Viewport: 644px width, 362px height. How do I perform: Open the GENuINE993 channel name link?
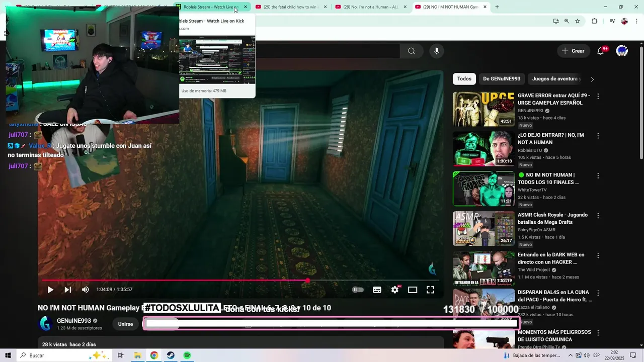(x=74, y=321)
